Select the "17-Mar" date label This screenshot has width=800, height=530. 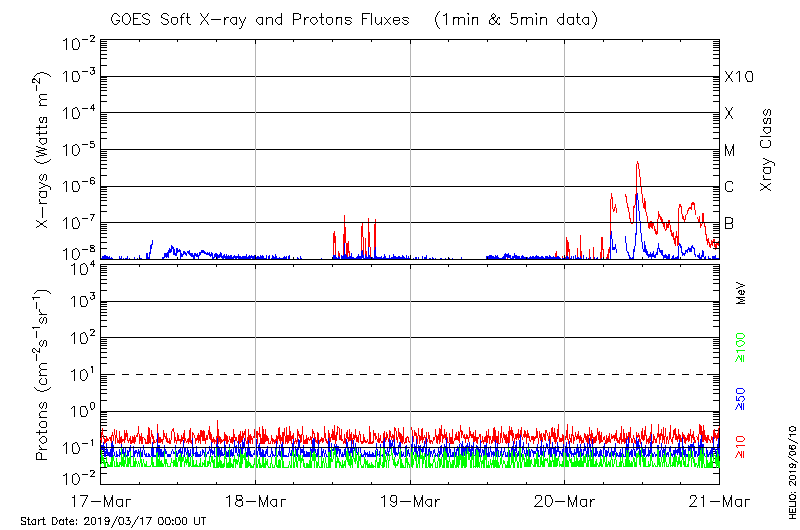pos(101,501)
